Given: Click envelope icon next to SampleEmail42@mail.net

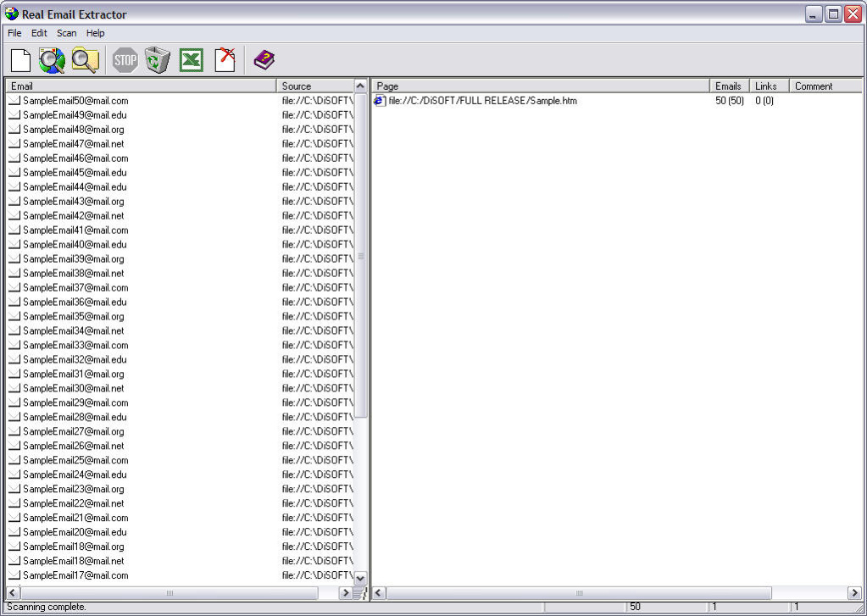Looking at the screenshot, I should (x=14, y=216).
